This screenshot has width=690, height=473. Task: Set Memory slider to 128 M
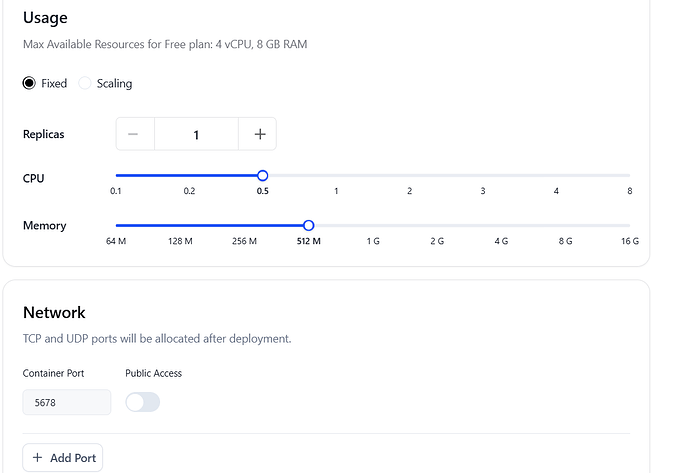tap(180, 226)
